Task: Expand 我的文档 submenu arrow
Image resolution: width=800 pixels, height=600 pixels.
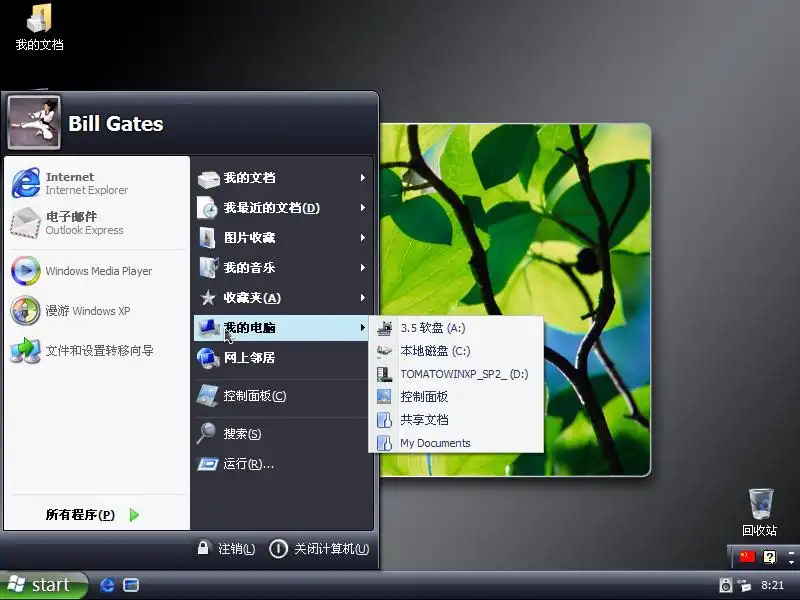Action: [x=363, y=178]
